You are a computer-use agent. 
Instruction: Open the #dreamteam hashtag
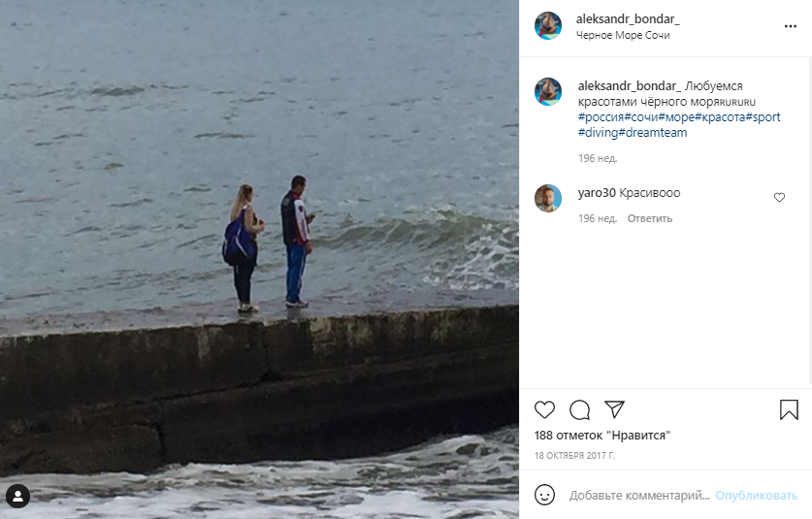[653, 133]
